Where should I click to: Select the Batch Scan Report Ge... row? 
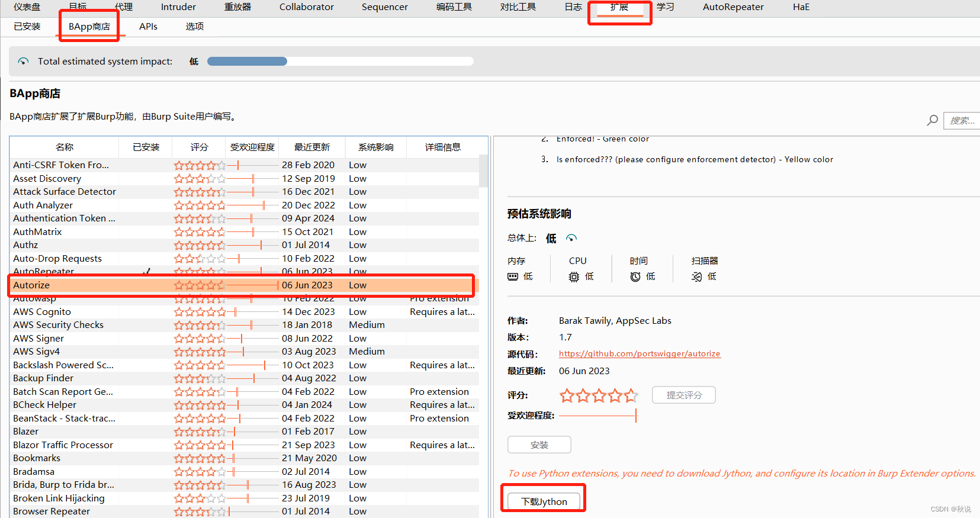[x=245, y=391]
